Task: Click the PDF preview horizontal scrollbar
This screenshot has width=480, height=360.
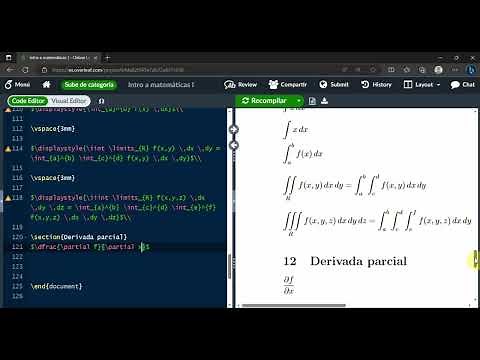Action: point(293,305)
